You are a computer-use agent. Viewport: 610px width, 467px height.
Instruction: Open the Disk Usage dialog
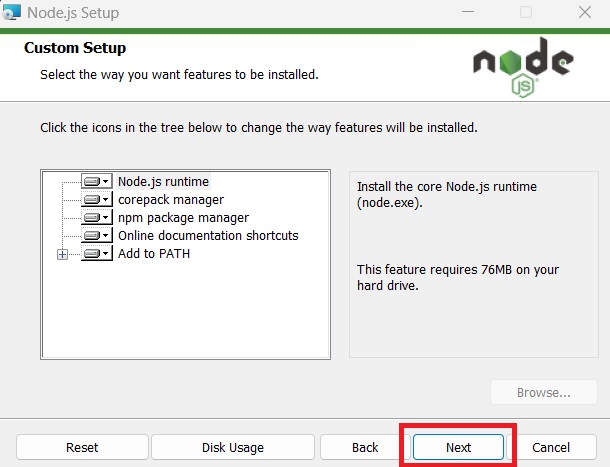point(233,447)
